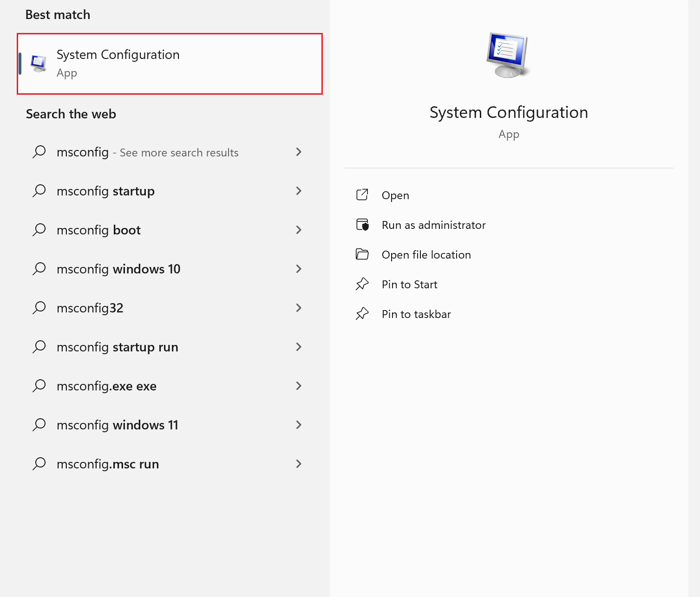
Task: Select the Open icon for System Configuration
Action: 362,195
